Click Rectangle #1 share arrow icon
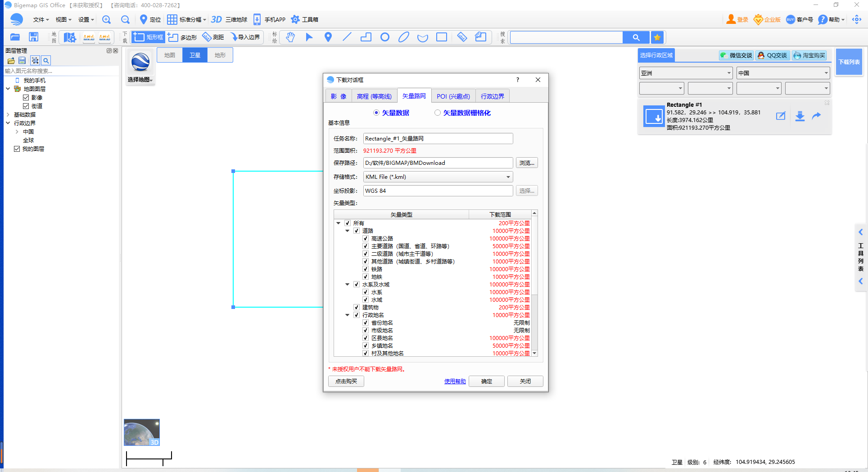Viewport: 868px width, 472px height. (816, 116)
